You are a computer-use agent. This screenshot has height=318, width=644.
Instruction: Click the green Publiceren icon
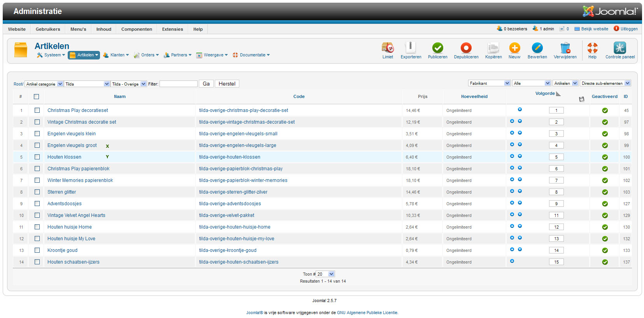pyautogui.click(x=437, y=48)
